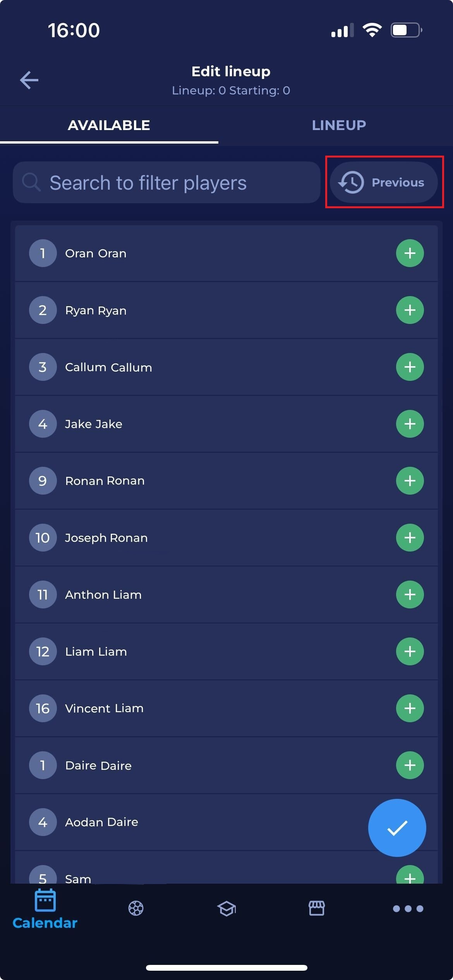The image size is (453, 980).
Task: Add Jake Jake using plus button
Action: pyautogui.click(x=410, y=424)
